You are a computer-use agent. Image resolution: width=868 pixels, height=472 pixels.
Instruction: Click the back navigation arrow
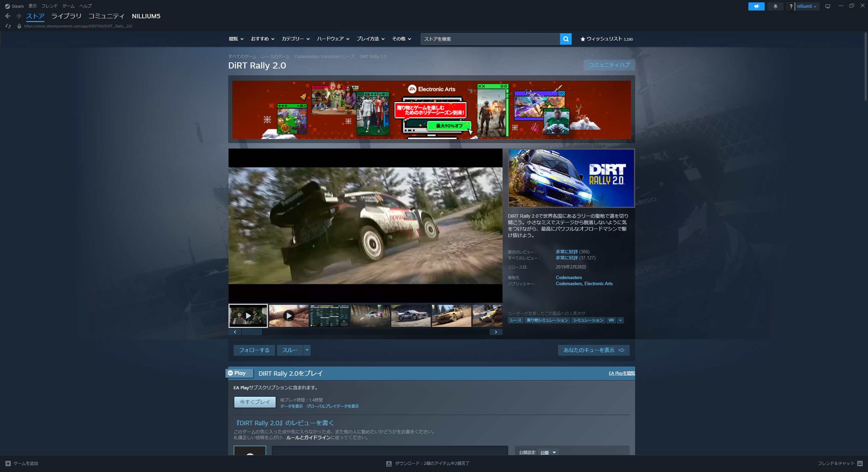8,16
